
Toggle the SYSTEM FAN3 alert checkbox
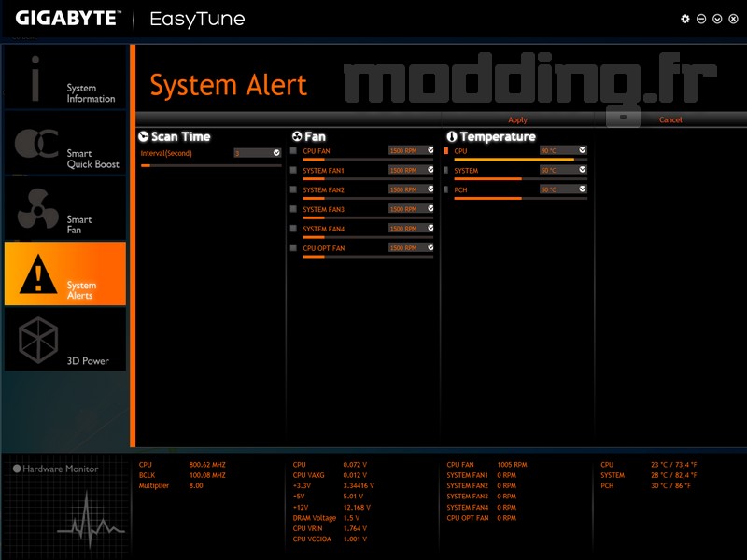click(x=293, y=209)
